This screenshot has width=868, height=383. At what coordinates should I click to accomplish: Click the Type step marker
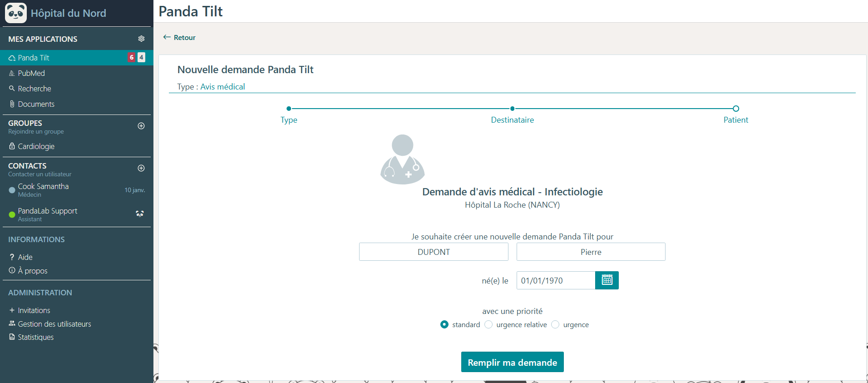tap(289, 109)
